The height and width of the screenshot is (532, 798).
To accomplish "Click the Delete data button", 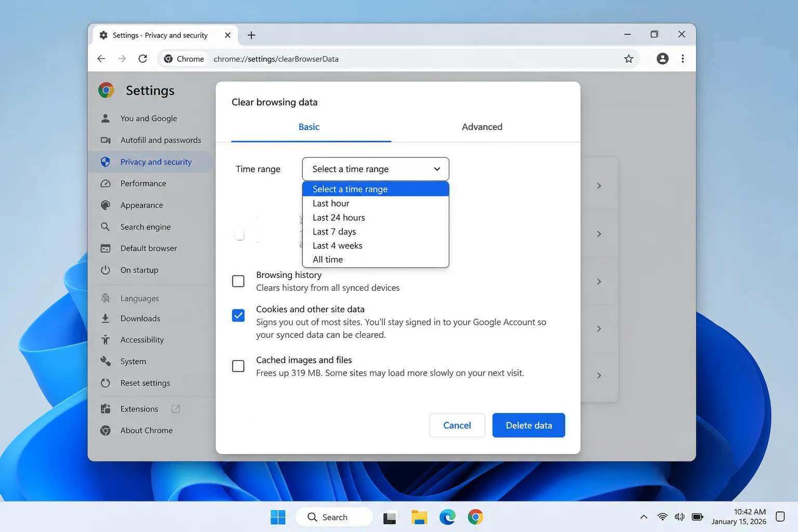I will 529,425.
